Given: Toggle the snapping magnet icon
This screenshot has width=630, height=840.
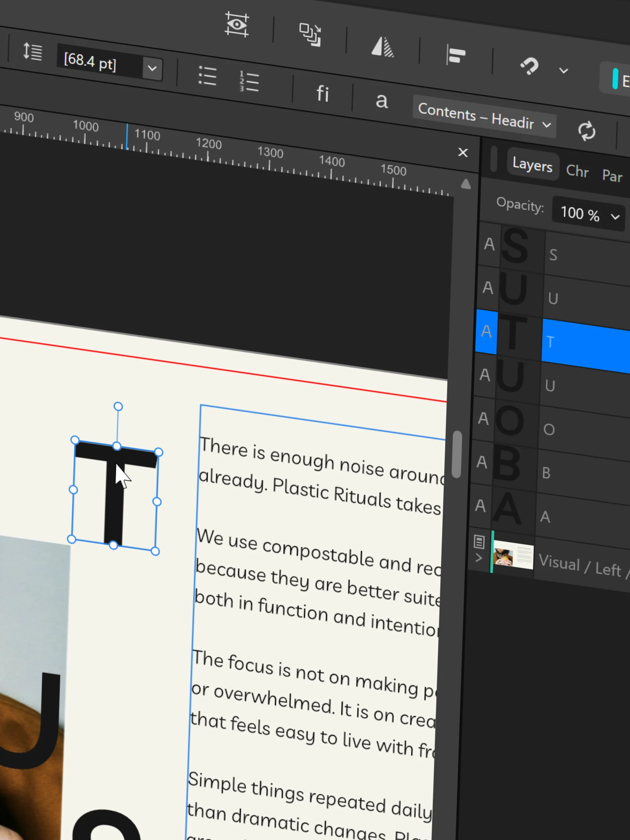Looking at the screenshot, I should [529, 66].
